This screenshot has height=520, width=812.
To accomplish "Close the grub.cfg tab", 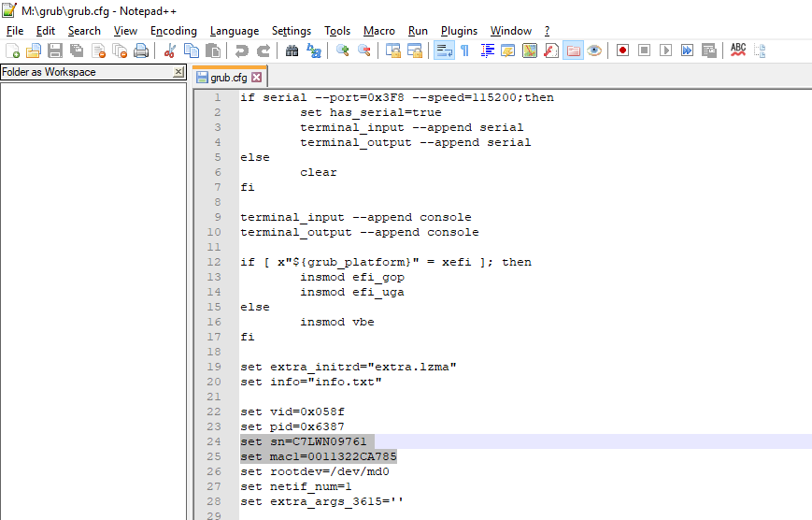I will click(x=256, y=78).
